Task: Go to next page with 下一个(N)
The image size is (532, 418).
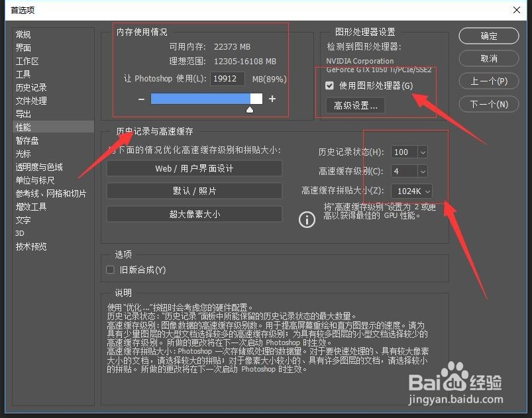Action: [x=488, y=104]
